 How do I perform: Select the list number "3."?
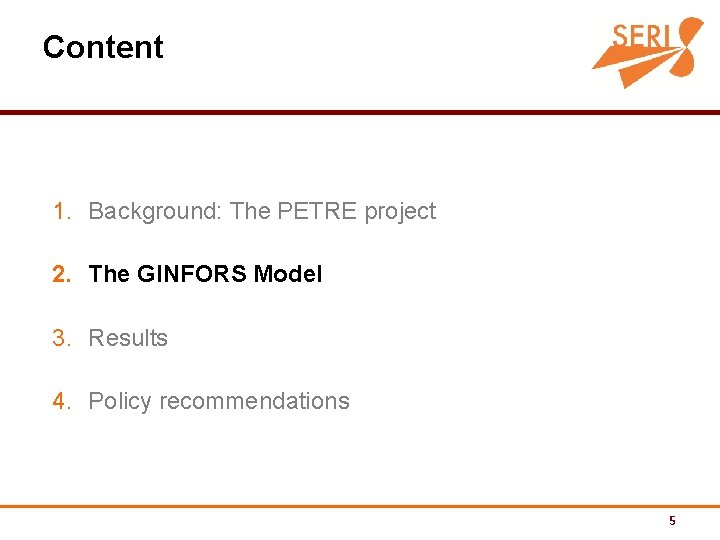click(x=62, y=338)
